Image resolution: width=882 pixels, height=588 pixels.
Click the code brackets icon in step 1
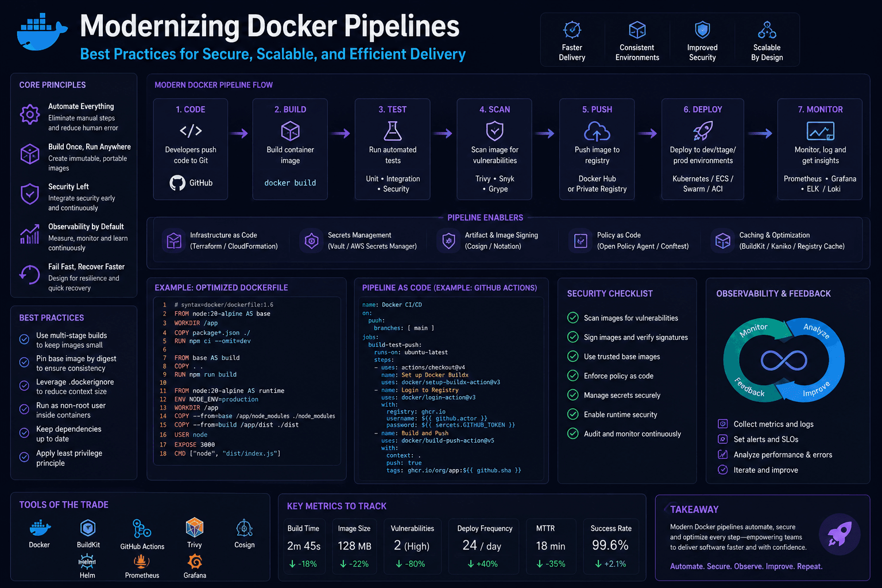191,131
